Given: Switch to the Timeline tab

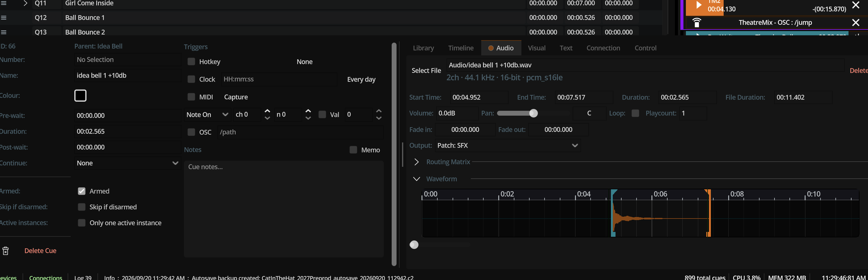Looking at the screenshot, I should tap(460, 48).
